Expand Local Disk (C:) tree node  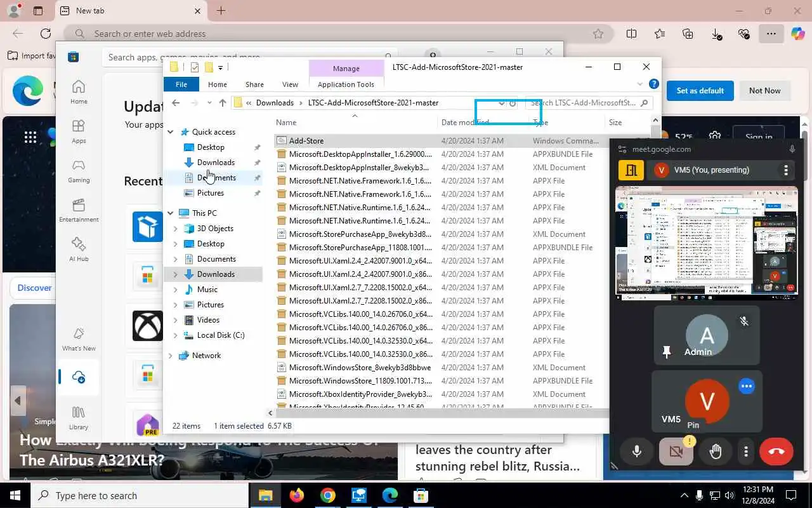pos(176,335)
